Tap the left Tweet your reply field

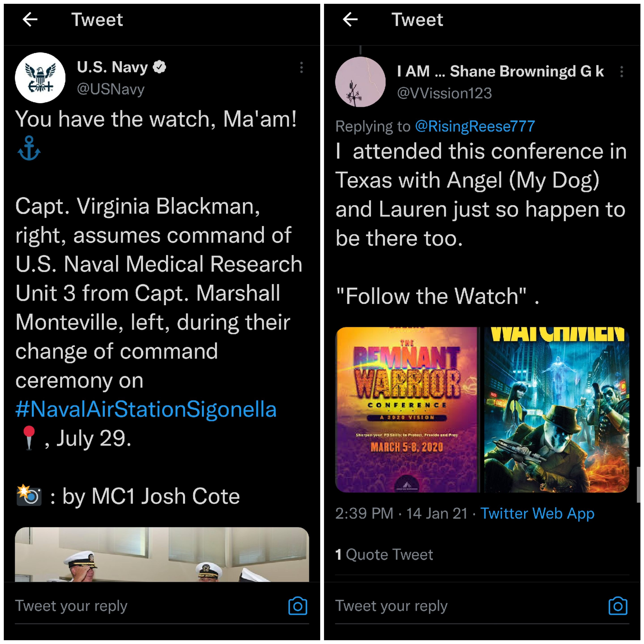150,606
